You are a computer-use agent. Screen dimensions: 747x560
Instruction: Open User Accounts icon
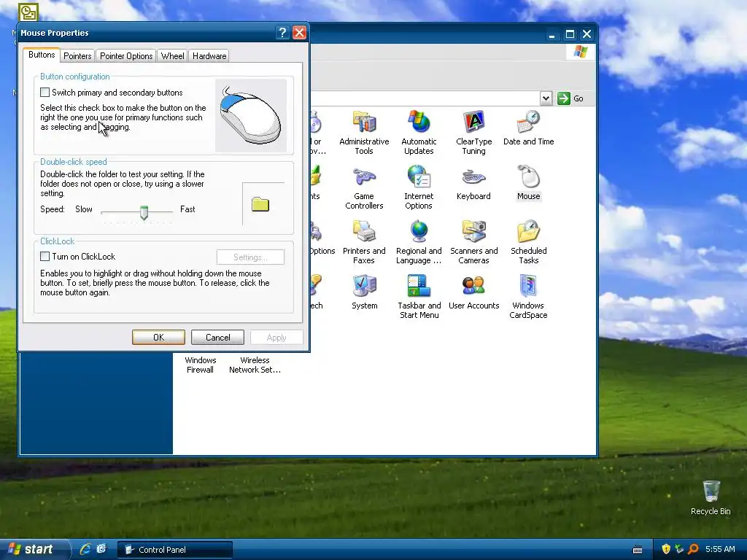click(x=473, y=292)
